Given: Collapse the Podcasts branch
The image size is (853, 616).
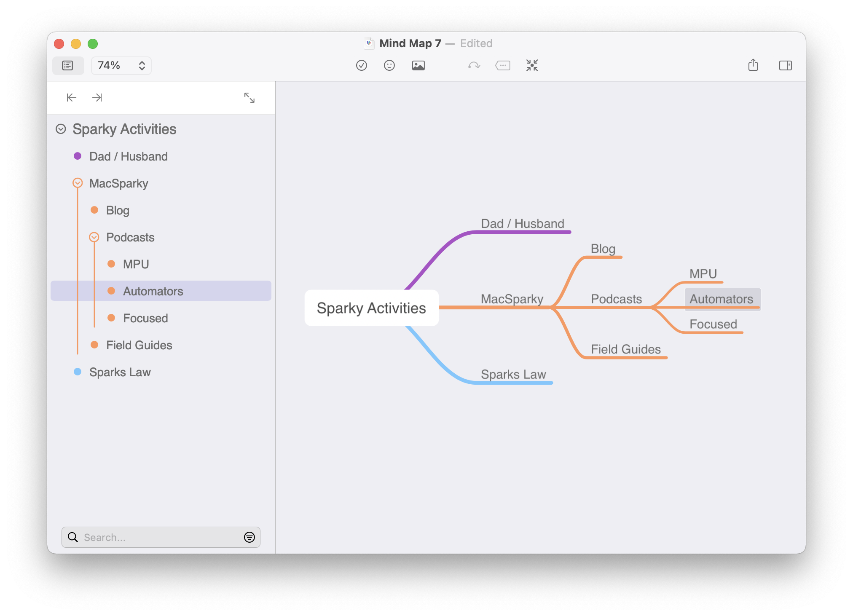Looking at the screenshot, I should (93, 237).
